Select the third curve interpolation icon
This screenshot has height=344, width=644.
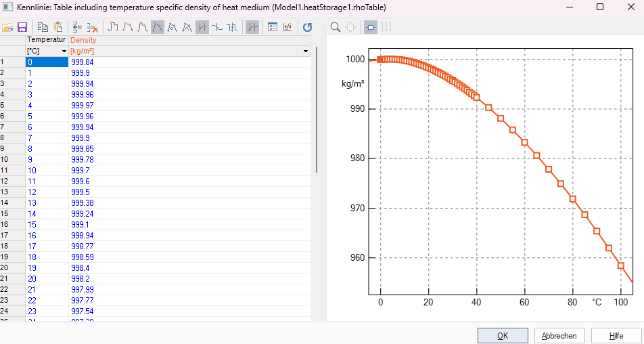[x=143, y=27]
